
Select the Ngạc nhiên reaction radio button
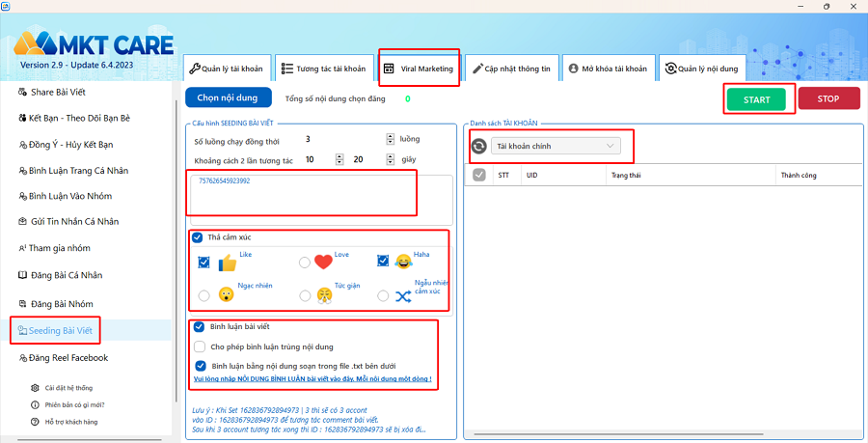coord(203,295)
